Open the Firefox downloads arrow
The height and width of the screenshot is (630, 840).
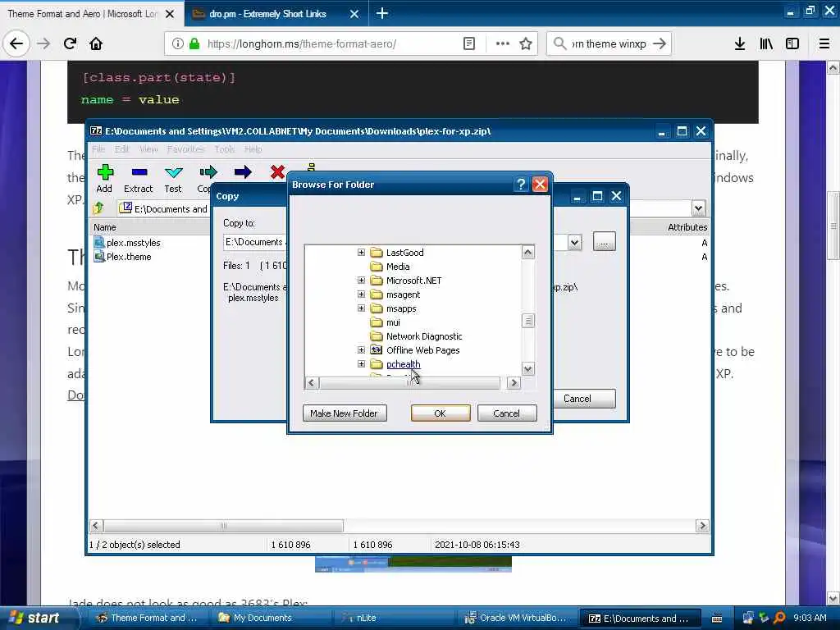pos(740,43)
